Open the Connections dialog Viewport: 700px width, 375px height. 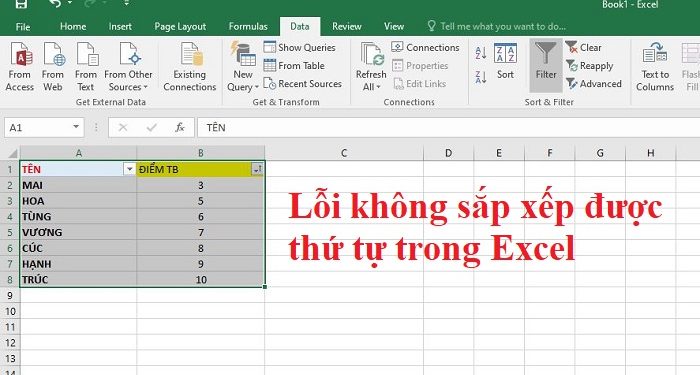tap(425, 47)
